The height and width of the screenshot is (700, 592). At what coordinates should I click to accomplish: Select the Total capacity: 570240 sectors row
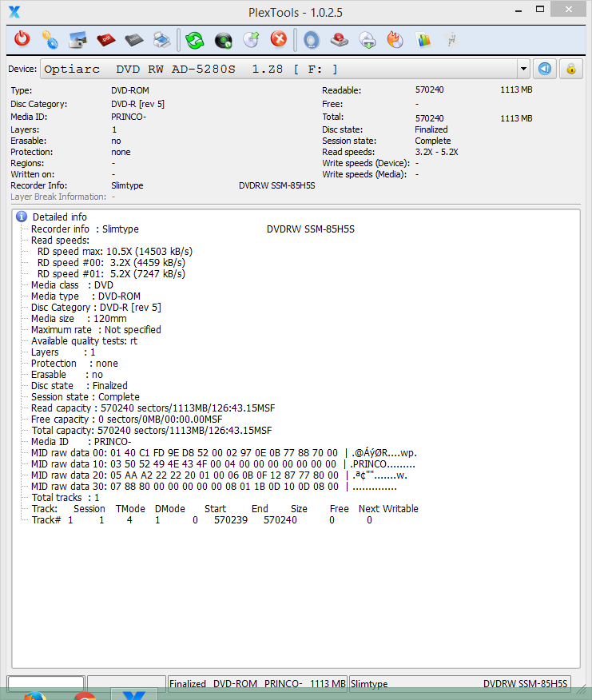click(x=151, y=430)
